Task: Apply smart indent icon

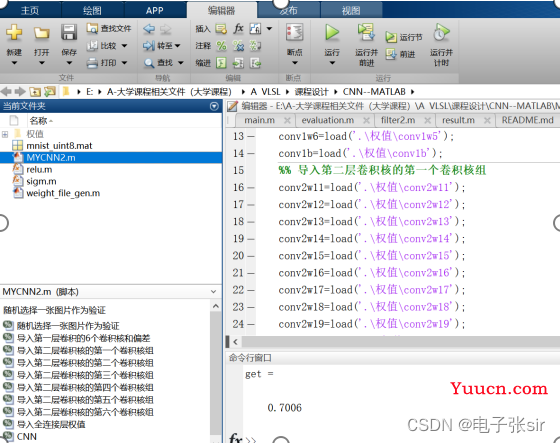Action: [221, 63]
